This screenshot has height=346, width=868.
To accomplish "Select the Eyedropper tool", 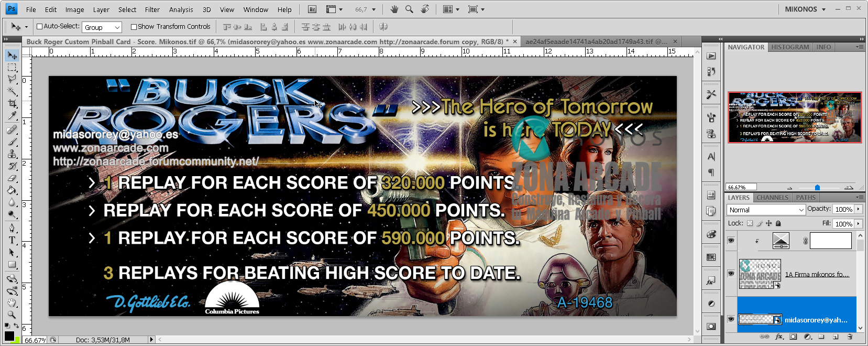I will [x=12, y=115].
